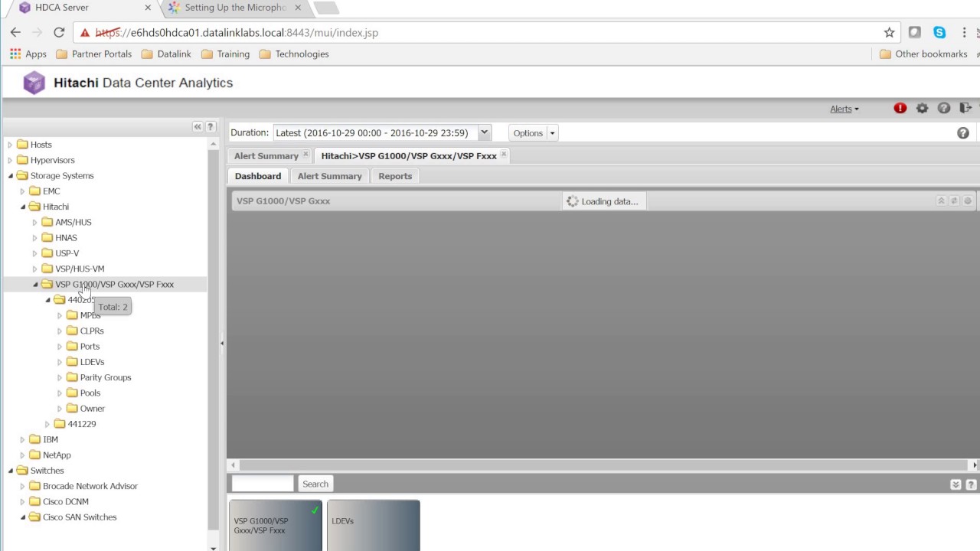The image size is (980, 551).
Task: Select the Hitachi>VSP G1000/VSP Gxxx/VSP Fxxx tab
Action: (409, 155)
